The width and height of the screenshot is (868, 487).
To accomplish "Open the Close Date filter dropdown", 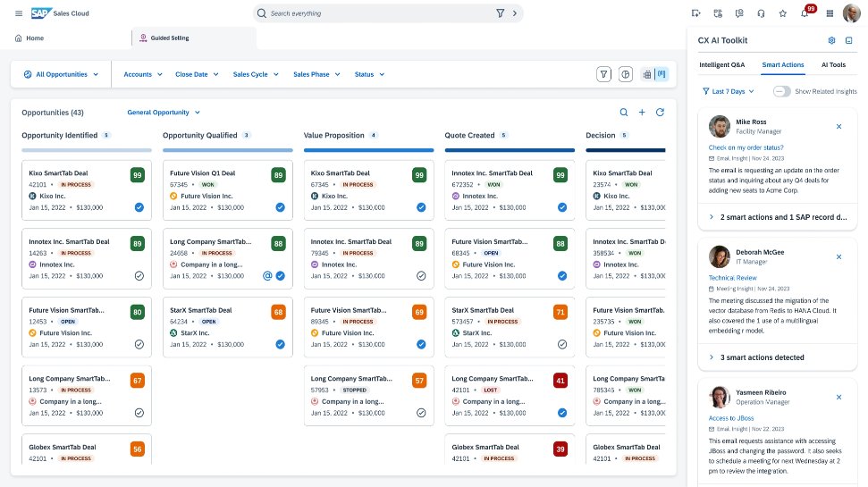I will click(x=197, y=74).
